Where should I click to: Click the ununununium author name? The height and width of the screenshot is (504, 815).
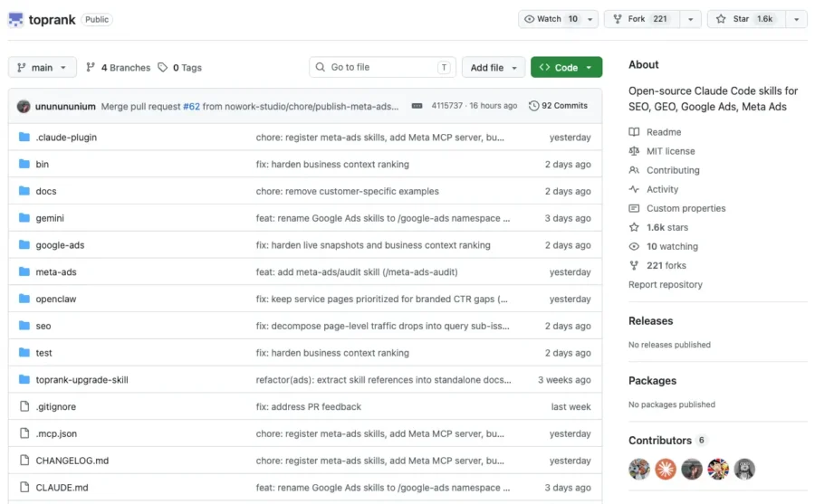(65, 106)
